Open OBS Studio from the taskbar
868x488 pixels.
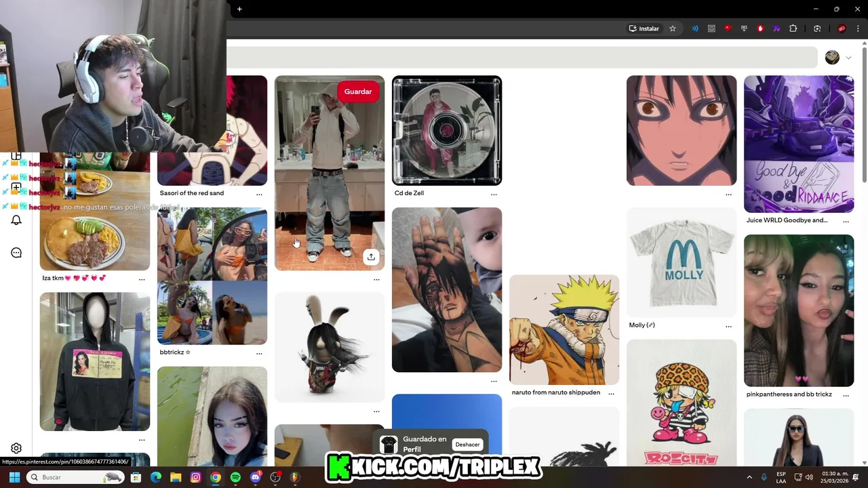click(275, 477)
